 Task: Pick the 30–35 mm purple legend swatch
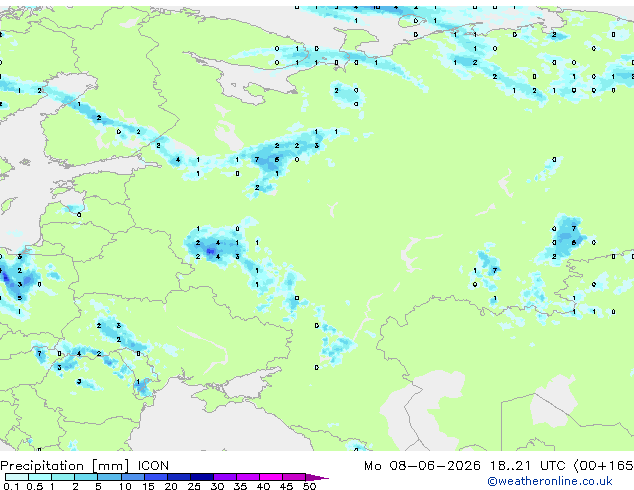click(x=225, y=477)
